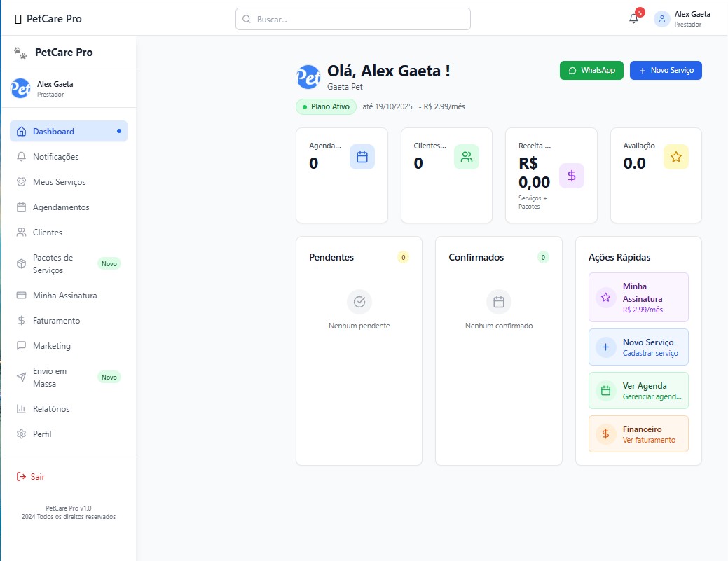Open Minha Assinatura quick action
728x561 pixels.
pos(638,297)
